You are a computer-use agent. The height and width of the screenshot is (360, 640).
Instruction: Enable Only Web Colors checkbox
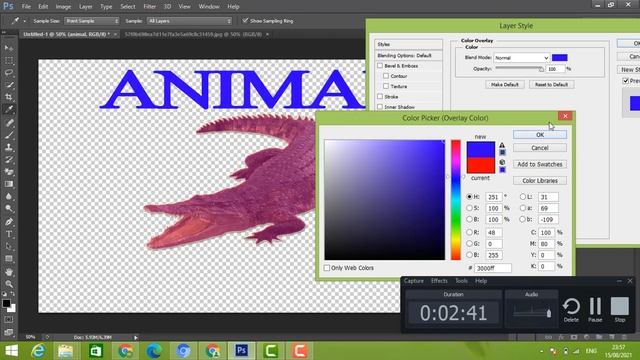tap(327, 268)
